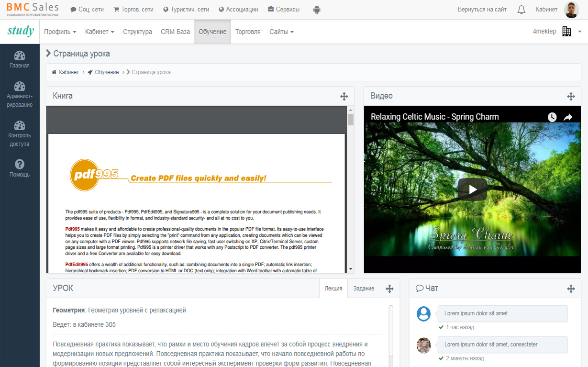Screen dimensions: 588x367
Task: Click move handle on Видео panel
Action: (x=571, y=96)
